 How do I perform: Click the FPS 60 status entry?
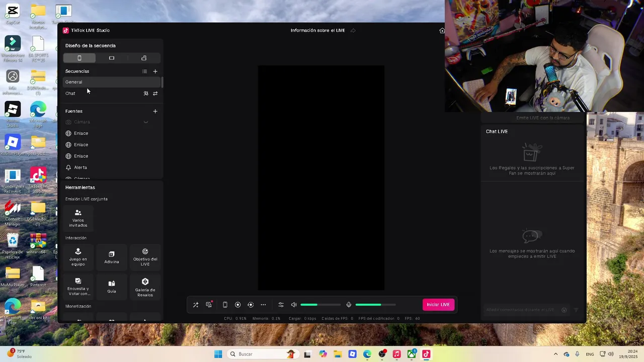(x=413, y=318)
